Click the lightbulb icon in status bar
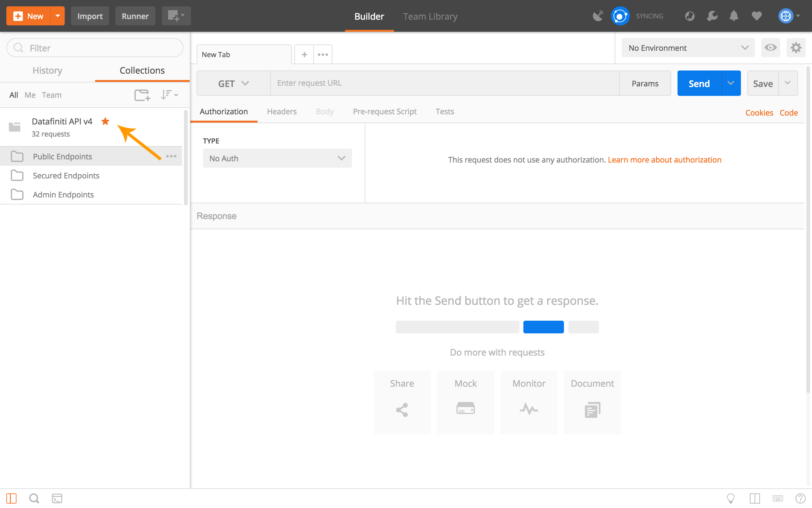The width and height of the screenshot is (812, 508). 730,498
